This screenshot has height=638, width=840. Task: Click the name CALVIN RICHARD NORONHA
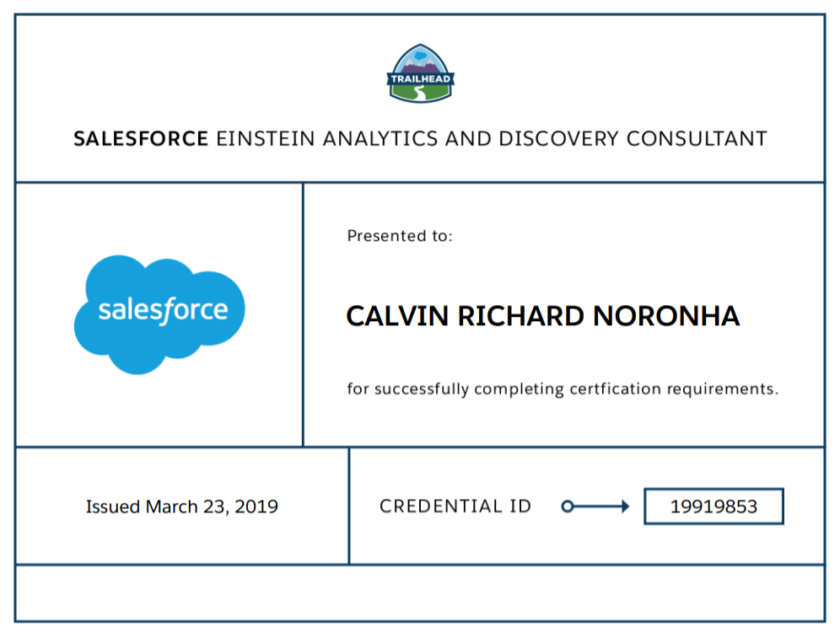[x=542, y=316]
